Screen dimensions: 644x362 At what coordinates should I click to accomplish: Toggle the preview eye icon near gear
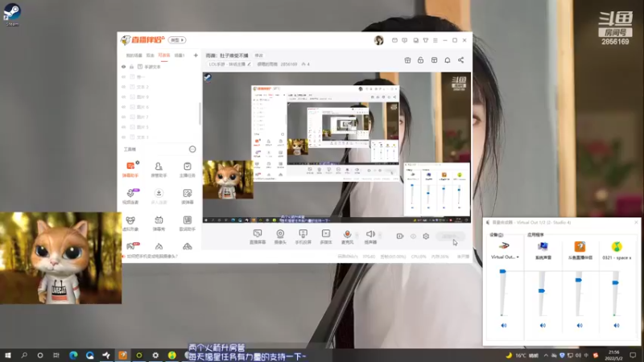[x=413, y=237]
